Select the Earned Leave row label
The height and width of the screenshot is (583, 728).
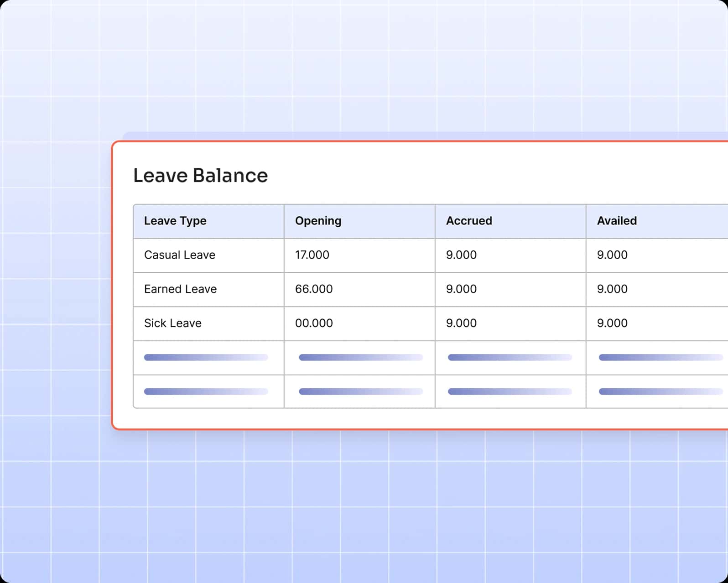(x=180, y=289)
